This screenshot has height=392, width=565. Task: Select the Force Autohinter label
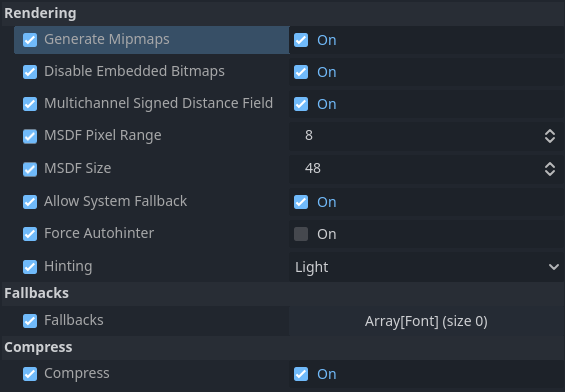tap(99, 233)
